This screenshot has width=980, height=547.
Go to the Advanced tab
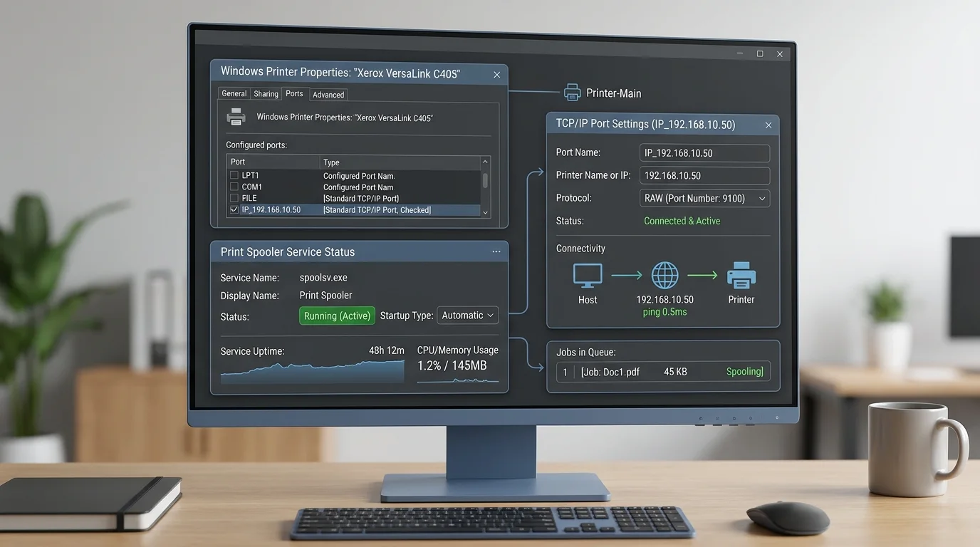328,95
